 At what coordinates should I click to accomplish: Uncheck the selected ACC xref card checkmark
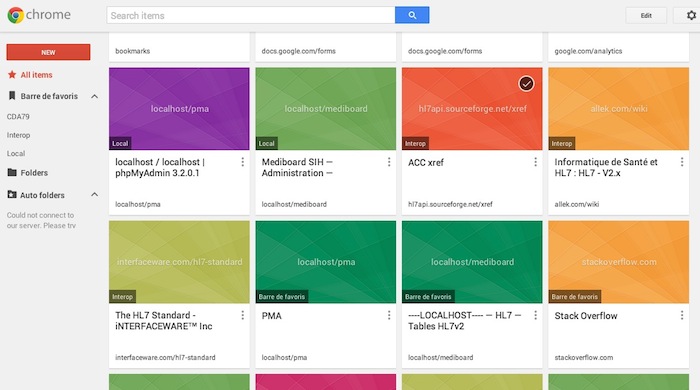click(x=526, y=83)
